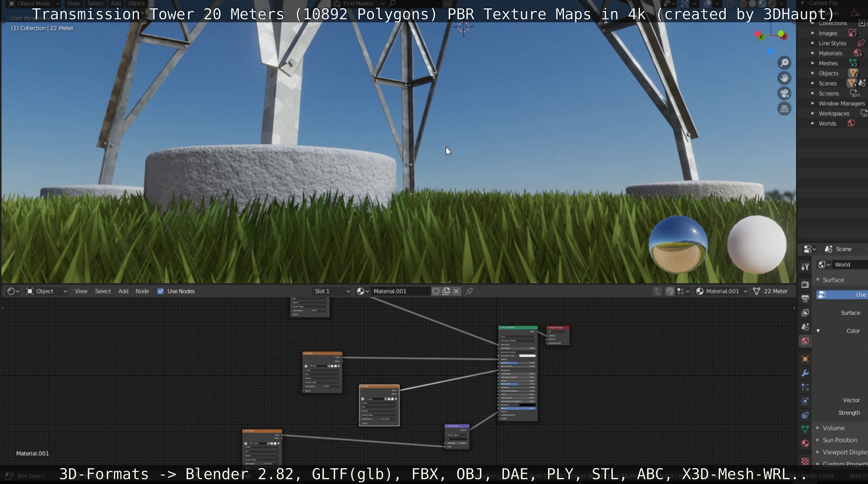Uncheck the Use Nodes checkbox
This screenshot has height=484, width=868.
160,291
